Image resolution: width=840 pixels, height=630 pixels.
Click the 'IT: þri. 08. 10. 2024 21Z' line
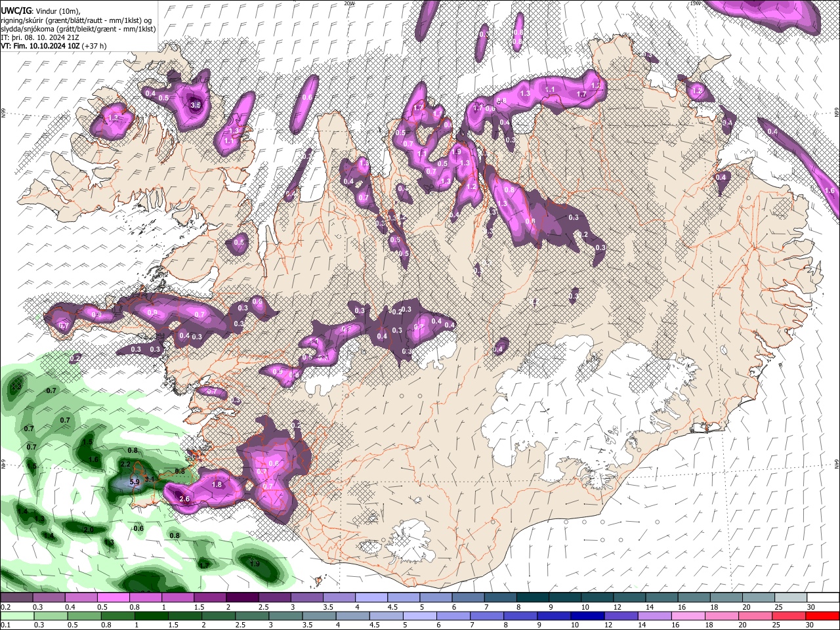pyautogui.click(x=39, y=37)
